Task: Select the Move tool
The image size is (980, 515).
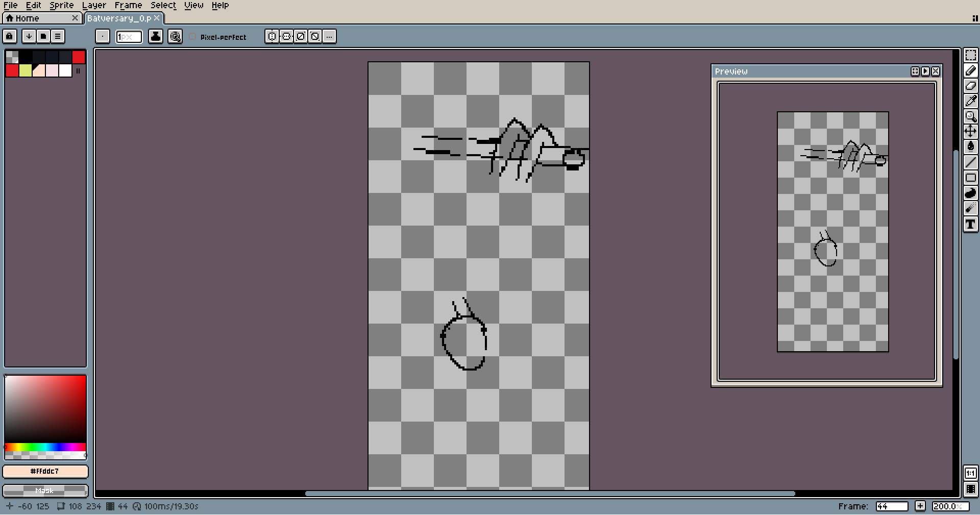Action: point(970,132)
